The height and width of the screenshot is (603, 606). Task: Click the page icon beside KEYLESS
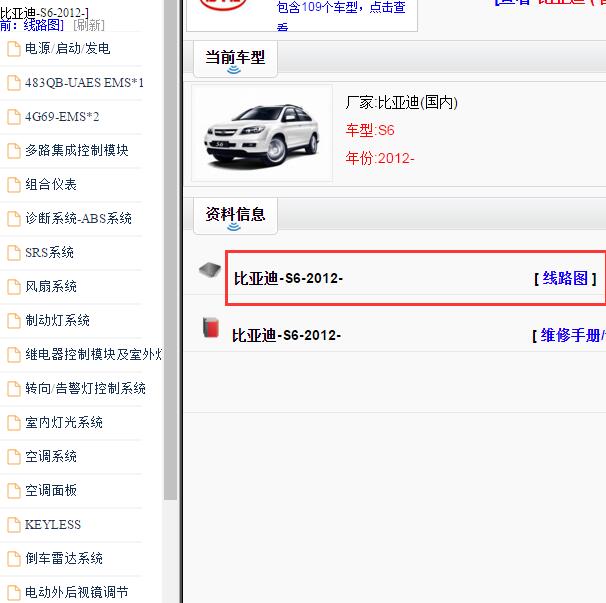click(14, 525)
